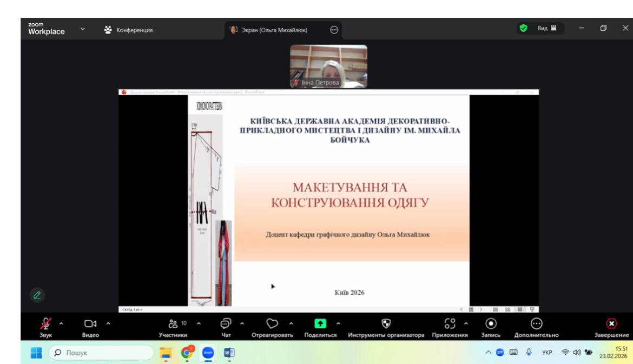The width and height of the screenshot is (633, 364).
Task: Open Инструменты организатора host tools
Action: [386, 324]
